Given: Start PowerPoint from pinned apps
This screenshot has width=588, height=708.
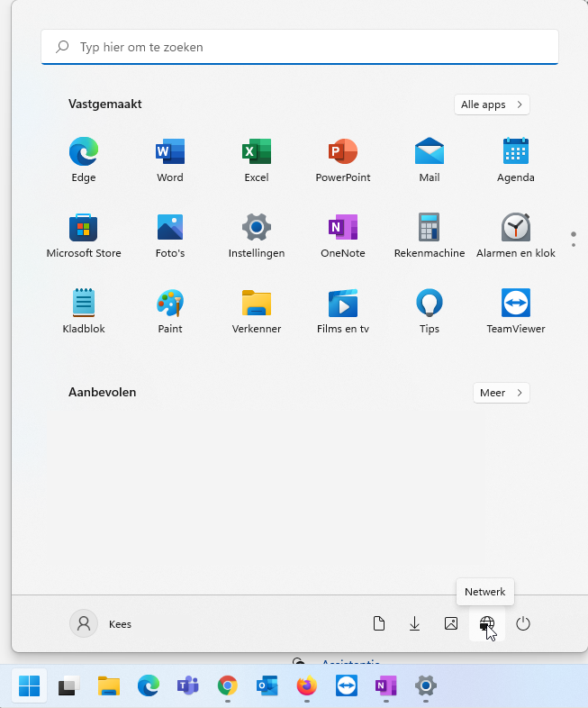Looking at the screenshot, I should click(x=343, y=159).
